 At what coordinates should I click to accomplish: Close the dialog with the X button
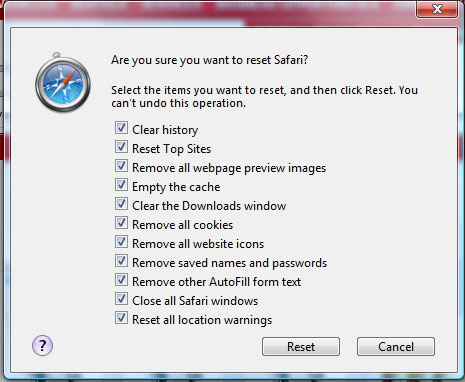437,9
